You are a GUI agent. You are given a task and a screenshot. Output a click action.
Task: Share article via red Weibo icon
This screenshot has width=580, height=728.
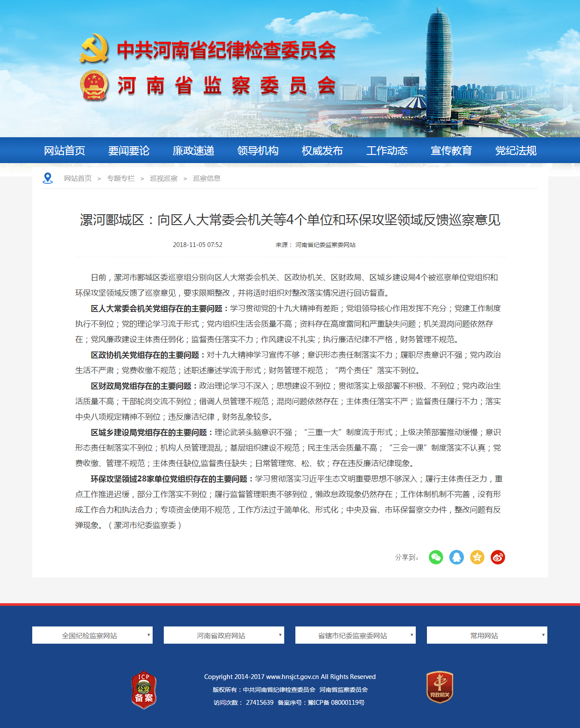point(497,557)
